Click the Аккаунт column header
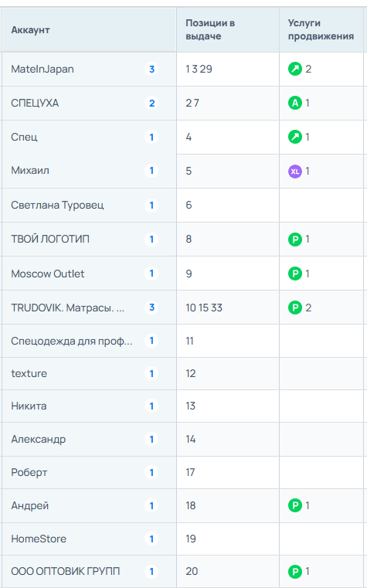The image size is (367, 588). point(30,30)
